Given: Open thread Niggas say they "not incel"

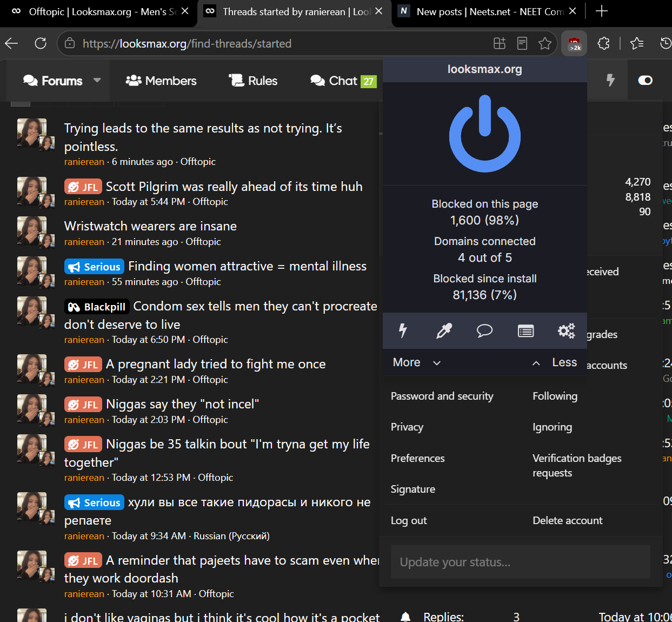Looking at the screenshot, I should (183, 404).
